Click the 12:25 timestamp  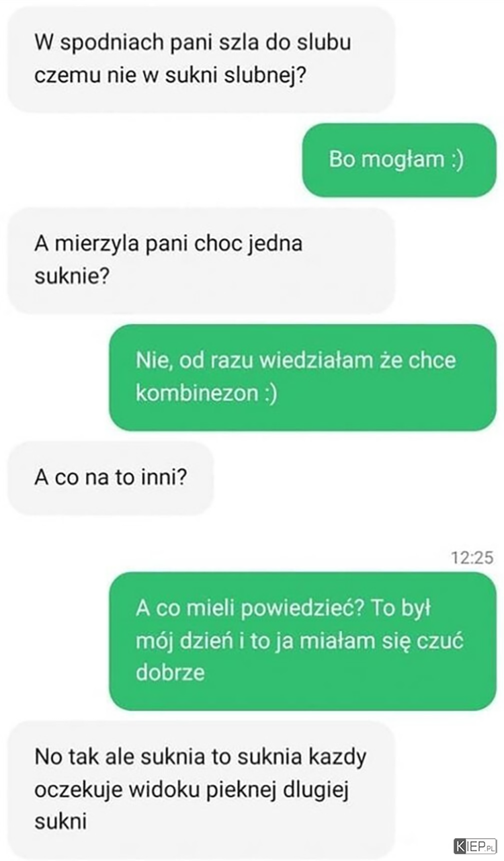coord(473,557)
